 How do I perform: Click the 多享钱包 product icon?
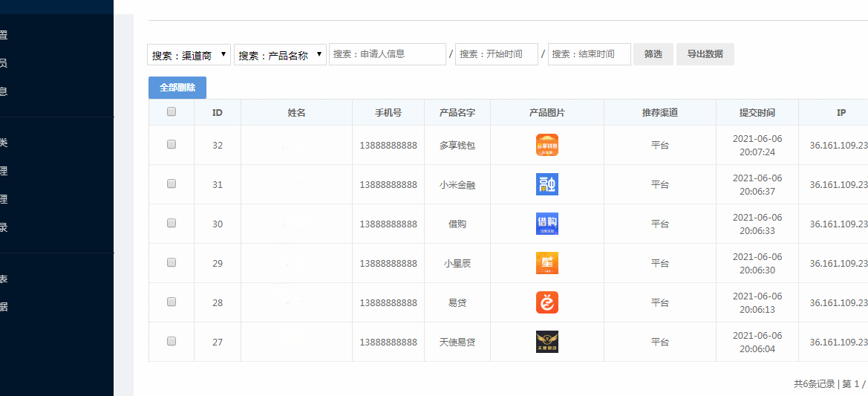[x=546, y=145]
